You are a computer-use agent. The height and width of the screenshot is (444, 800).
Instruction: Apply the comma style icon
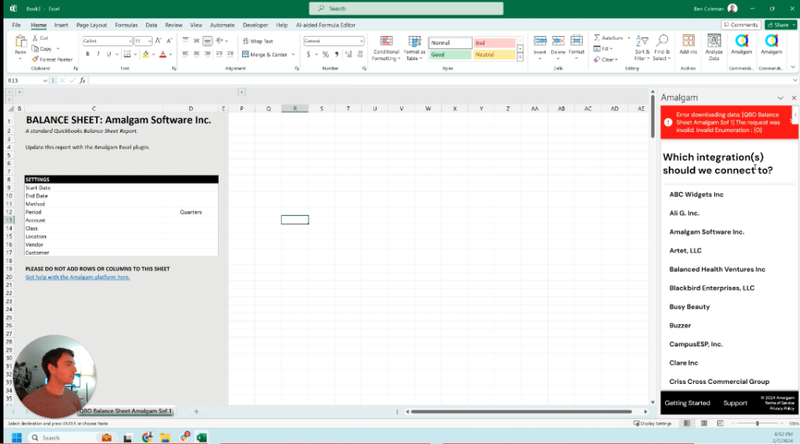(x=336, y=54)
